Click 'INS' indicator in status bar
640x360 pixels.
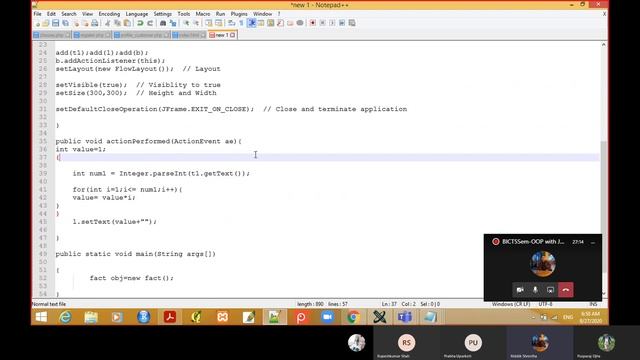pos(593,304)
